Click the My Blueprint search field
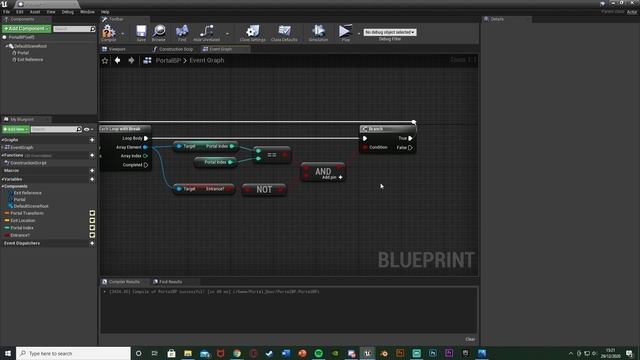The image size is (640, 360). click(x=56, y=129)
